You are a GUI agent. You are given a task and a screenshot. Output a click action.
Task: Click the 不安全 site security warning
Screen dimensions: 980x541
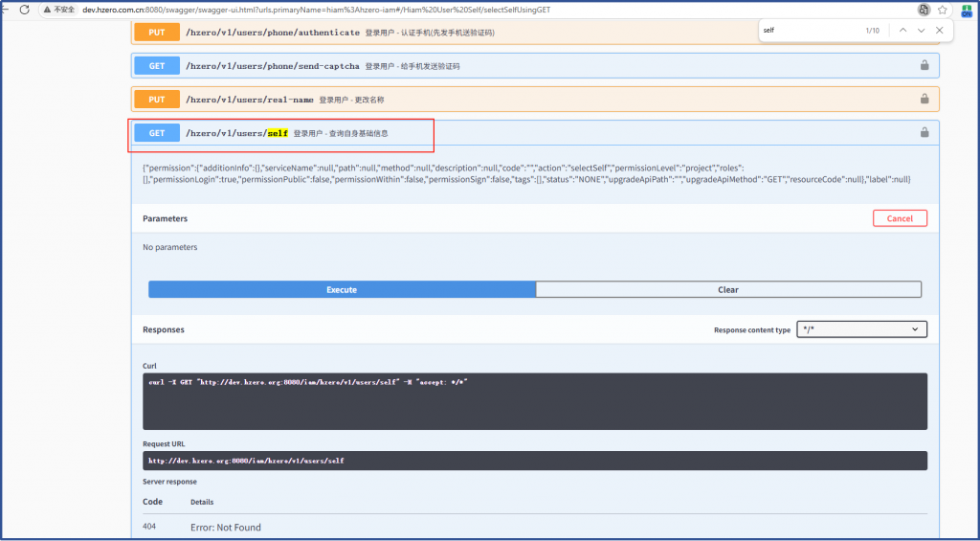click(59, 9)
